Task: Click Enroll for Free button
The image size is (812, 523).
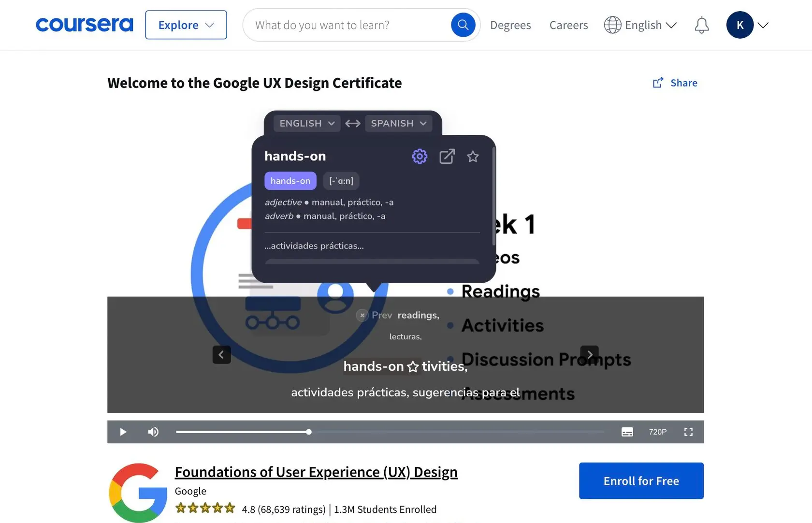Action: click(641, 480)
